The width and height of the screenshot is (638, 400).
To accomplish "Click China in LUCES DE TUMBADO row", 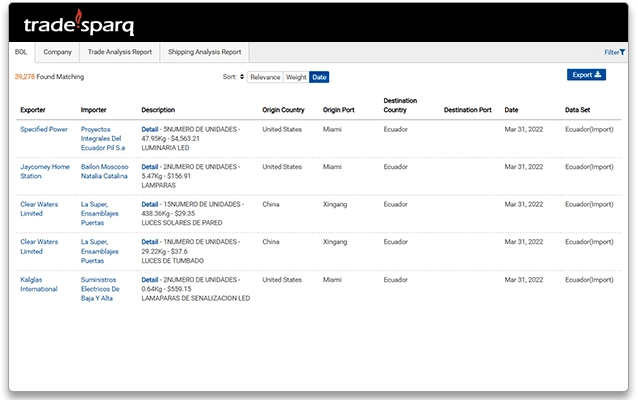I will [271, 241].
